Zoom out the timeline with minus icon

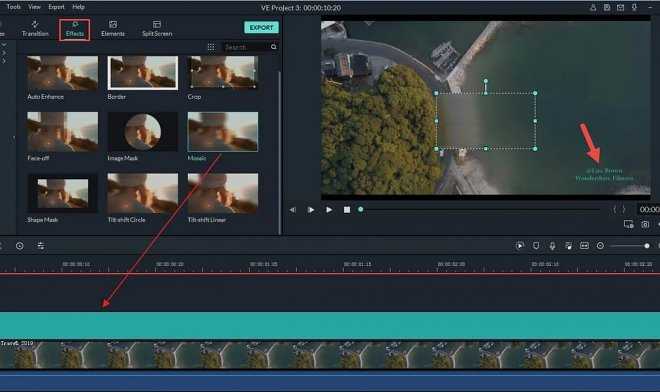600,245
